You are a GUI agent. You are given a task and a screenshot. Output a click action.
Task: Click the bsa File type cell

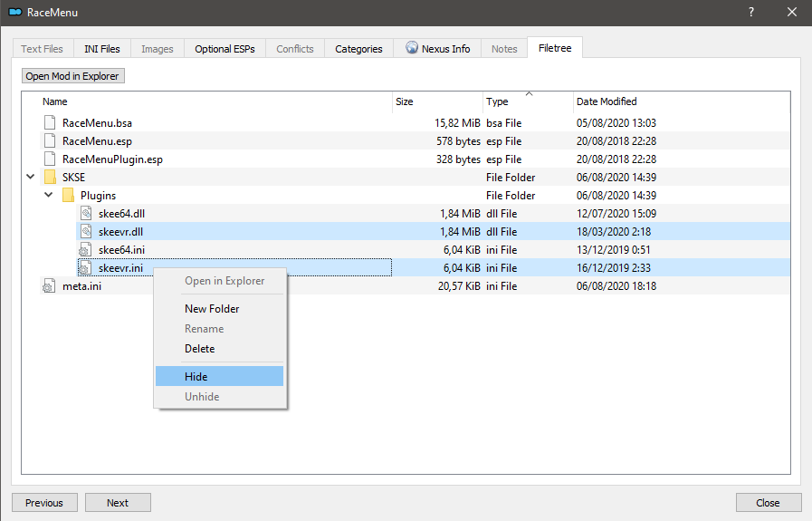pos(504,123)
